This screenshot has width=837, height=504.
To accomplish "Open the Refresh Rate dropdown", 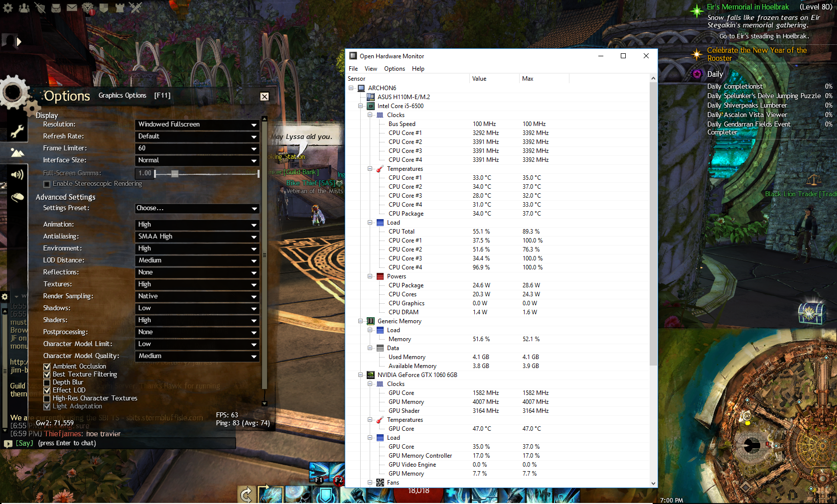I will pyautogui.click(x=197, y=136).
